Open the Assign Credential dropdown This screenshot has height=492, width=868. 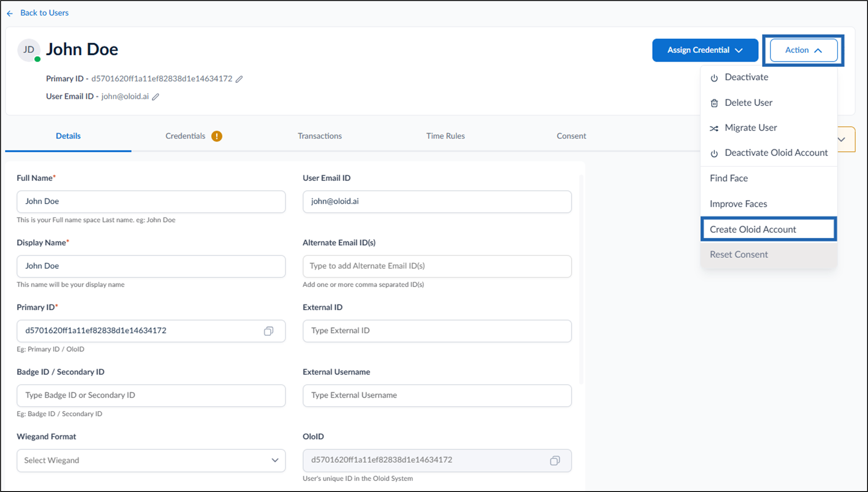click(x=705, y=50)
